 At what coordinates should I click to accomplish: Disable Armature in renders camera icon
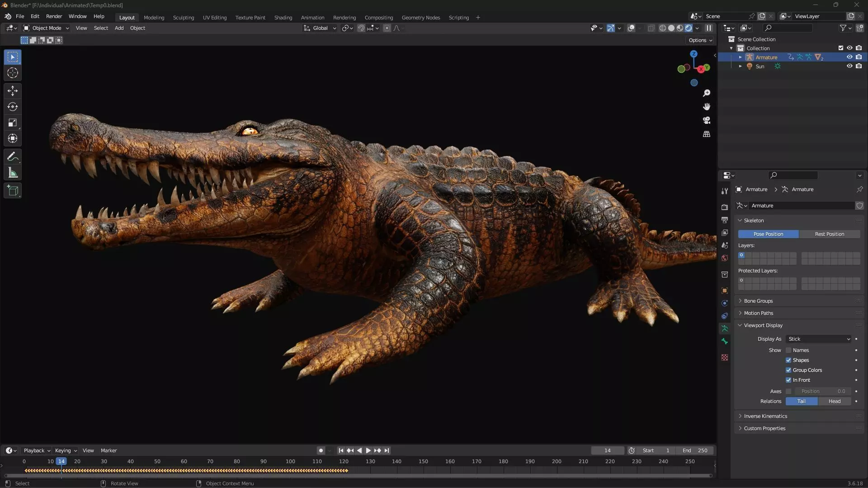(x=859, y=57)
